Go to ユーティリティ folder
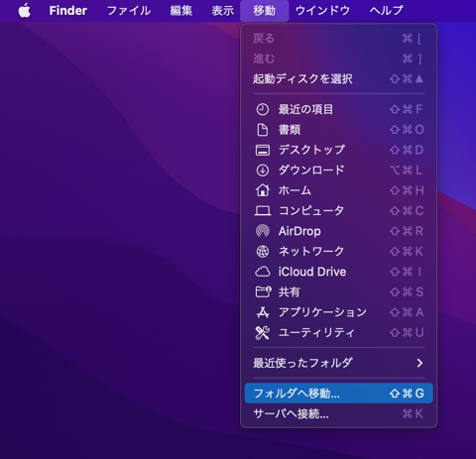This screenshot has width=476, height=459. tap(339, 333)
